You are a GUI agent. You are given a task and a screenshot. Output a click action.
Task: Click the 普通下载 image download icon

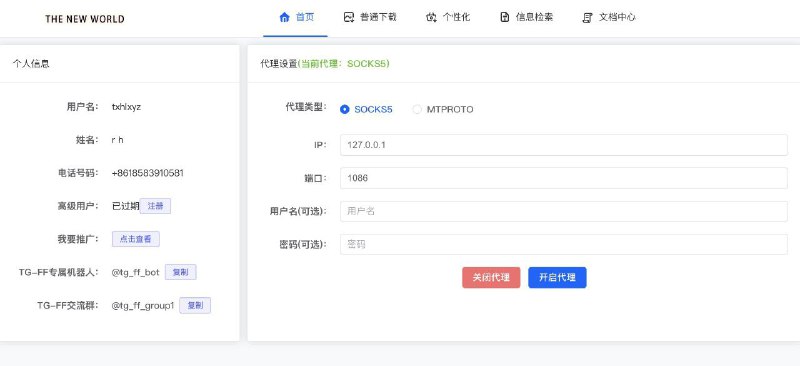(349, 17)
